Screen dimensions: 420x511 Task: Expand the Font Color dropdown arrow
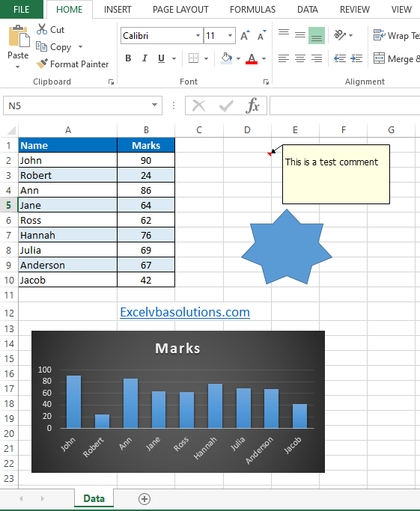click(264, 58)
